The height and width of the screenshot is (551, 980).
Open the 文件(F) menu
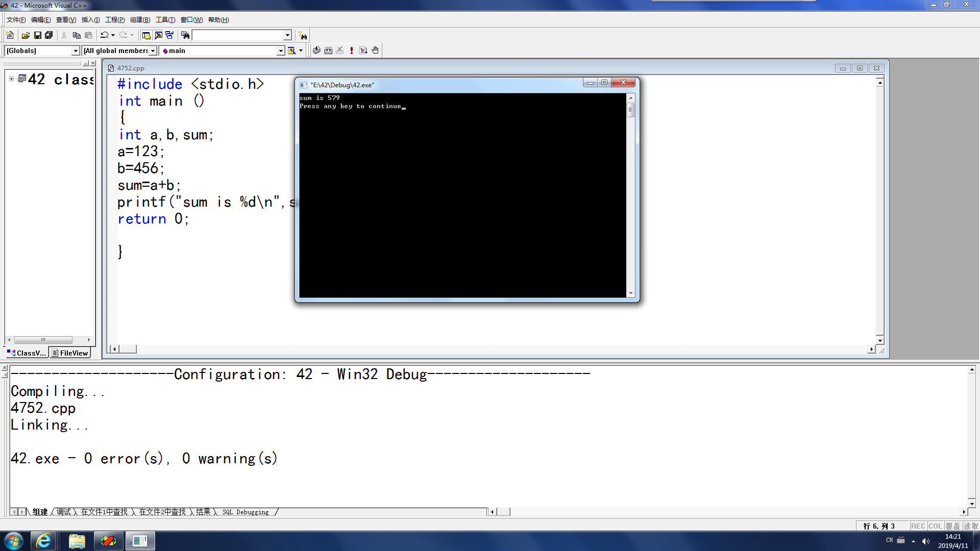[16, 20]
